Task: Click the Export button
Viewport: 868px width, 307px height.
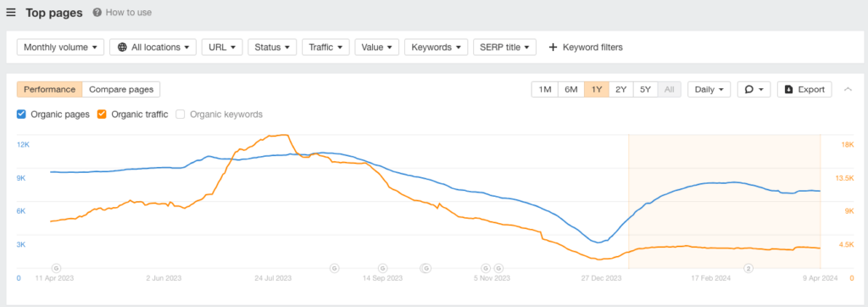Action: click(x=804, y=89)
